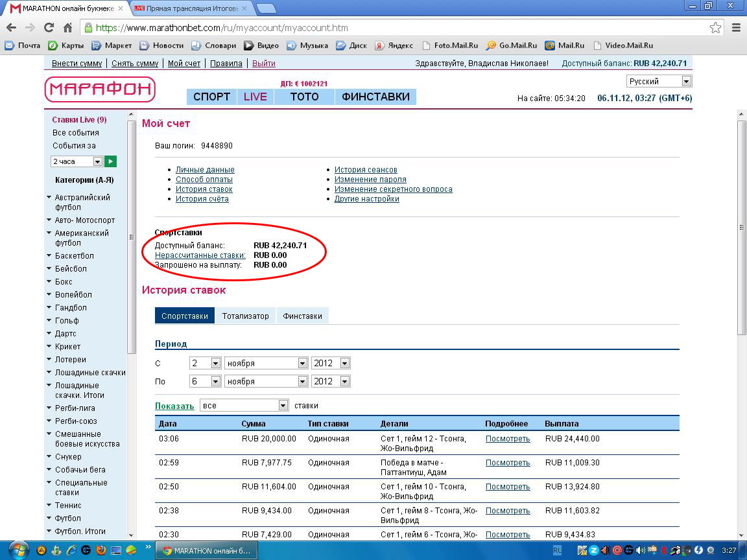Click the sidebar categories scrollbar
Screen dimensions: 747x560
click(x=132, y=237)
